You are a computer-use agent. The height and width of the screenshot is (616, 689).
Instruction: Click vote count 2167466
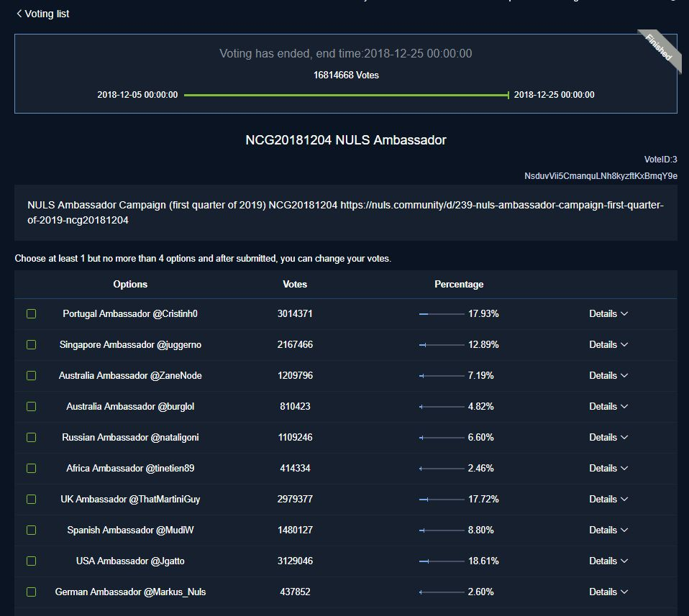[x=295, y=345]
